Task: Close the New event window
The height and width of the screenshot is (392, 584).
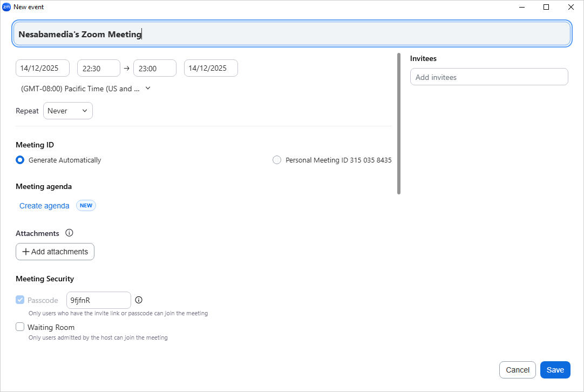Action: click(571, 7)
